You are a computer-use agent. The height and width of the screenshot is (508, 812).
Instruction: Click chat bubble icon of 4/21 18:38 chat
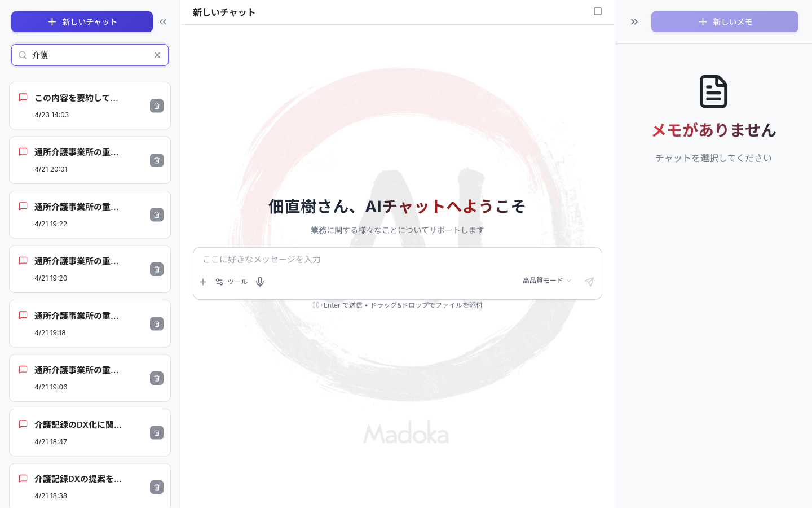(23, 479)
